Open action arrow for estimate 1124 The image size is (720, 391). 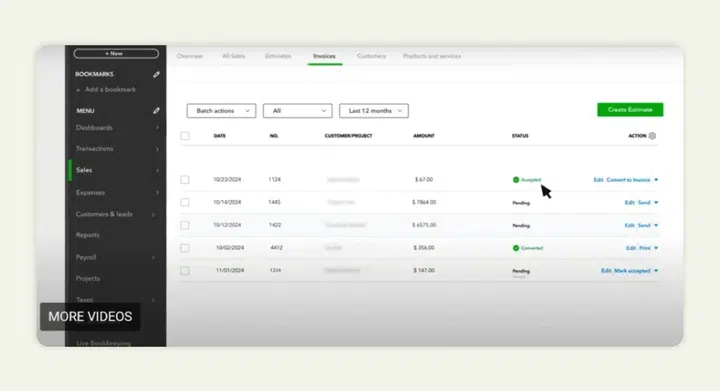pyautogui.click(x=656, y=180)
